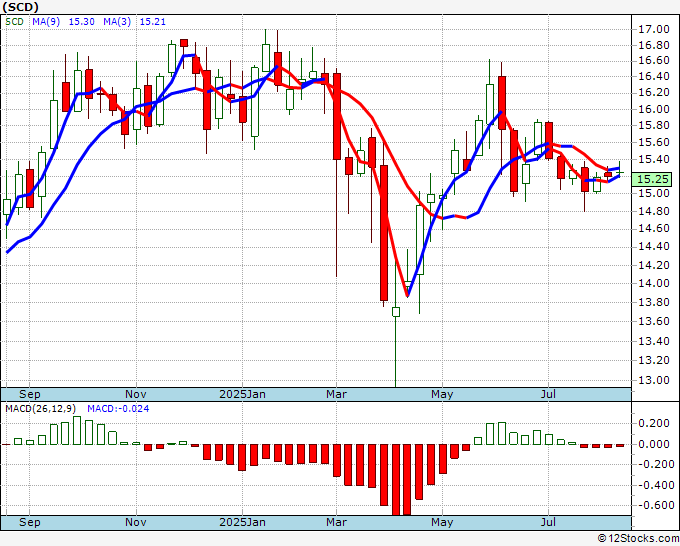
Task: Click May on the price chart time axis
Action: tap(442, 394)
